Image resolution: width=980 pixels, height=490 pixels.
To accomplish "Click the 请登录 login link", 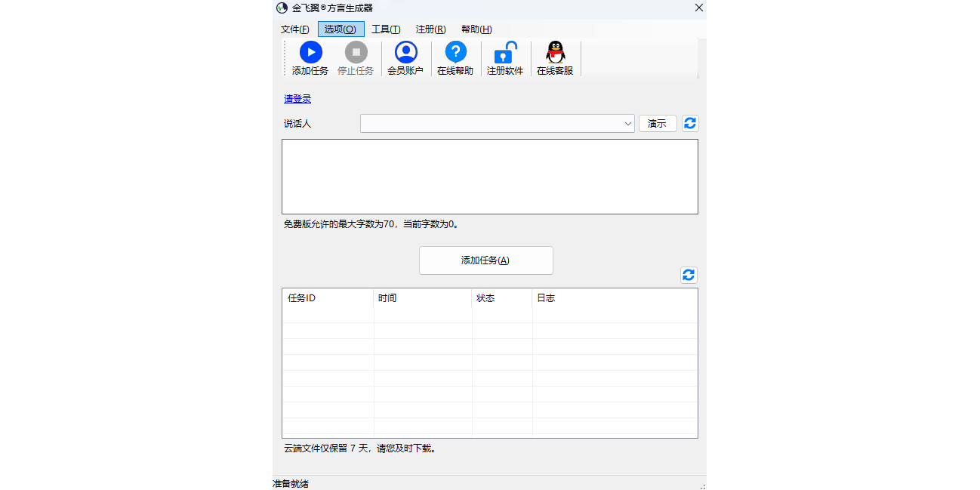I will tap(297, 99).
